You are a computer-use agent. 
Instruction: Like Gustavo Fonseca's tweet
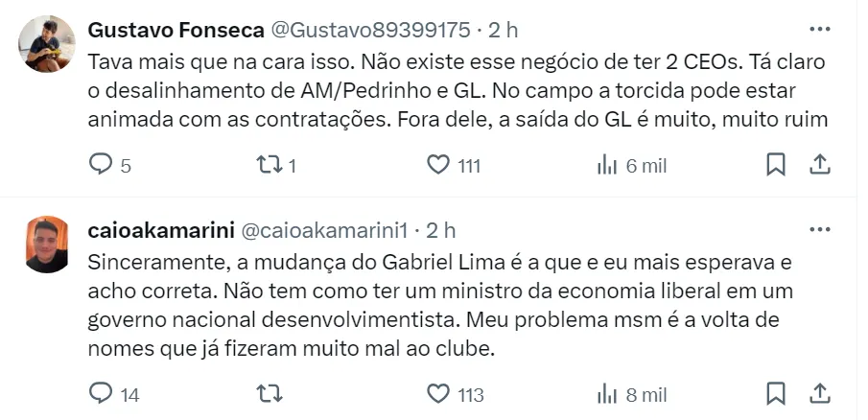[438, 165]
